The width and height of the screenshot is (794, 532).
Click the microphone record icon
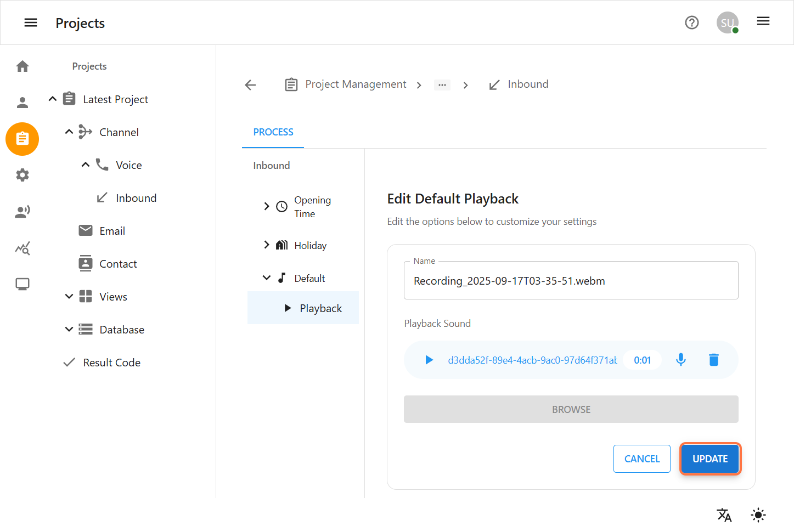point(680,360)
